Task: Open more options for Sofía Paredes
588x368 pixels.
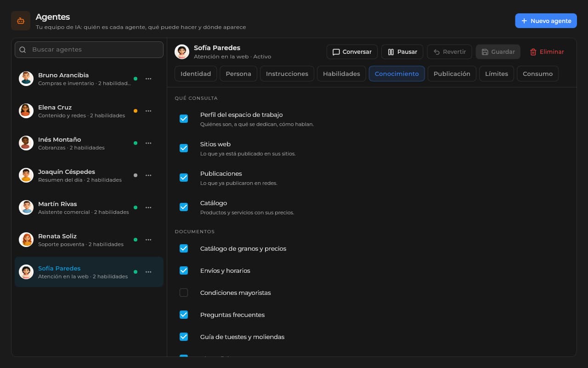Action: coord(148,272)
